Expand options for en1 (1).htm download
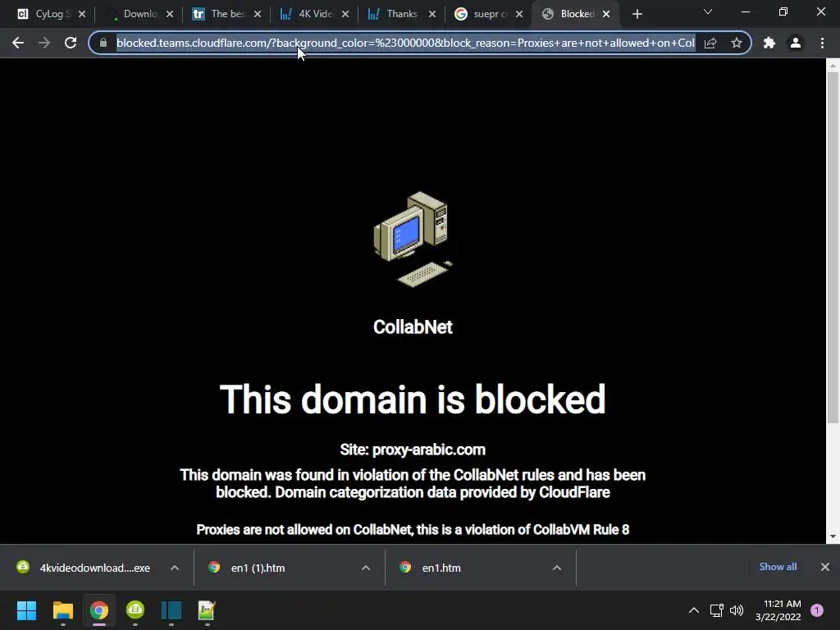The image size is (840, 630). 366,568
